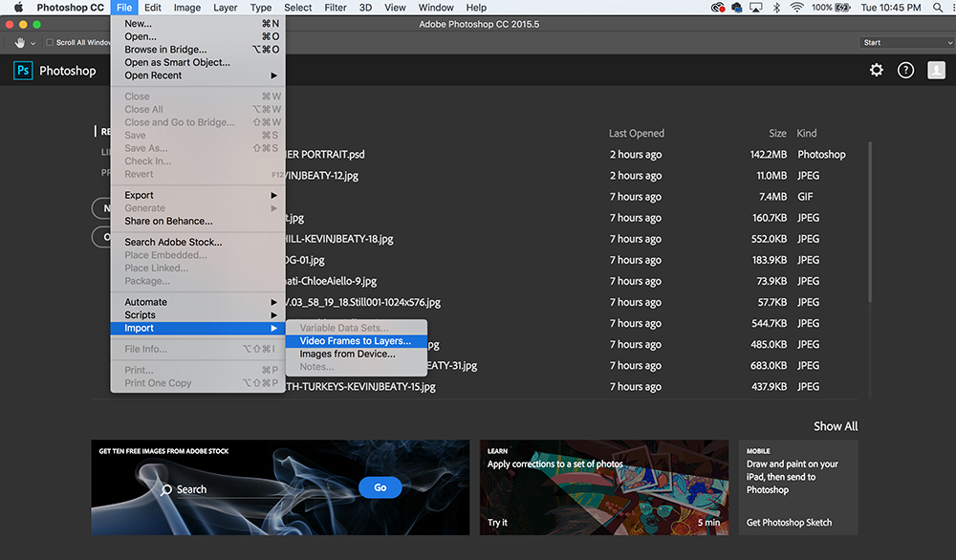Choose Search Adobe Stock menu entry
Image resolution: width=956 pixels, height=560 pixels.
pos(198,242)
